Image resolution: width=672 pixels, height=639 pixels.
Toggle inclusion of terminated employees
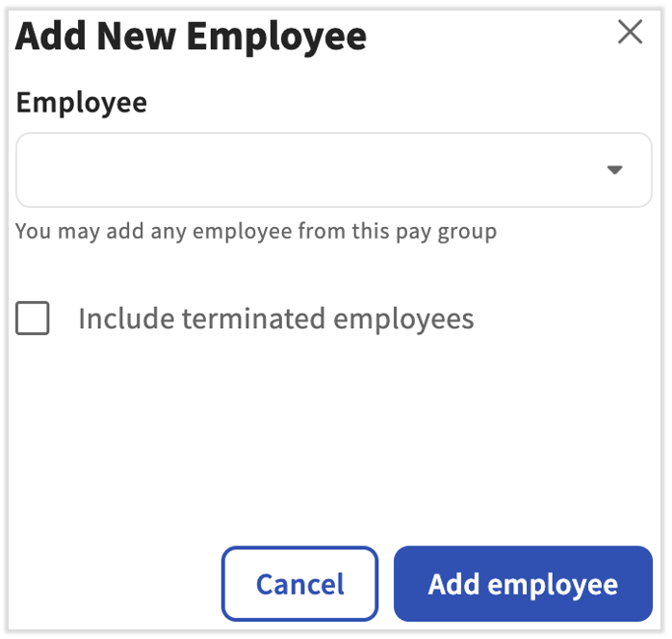(x=33, y=319)
